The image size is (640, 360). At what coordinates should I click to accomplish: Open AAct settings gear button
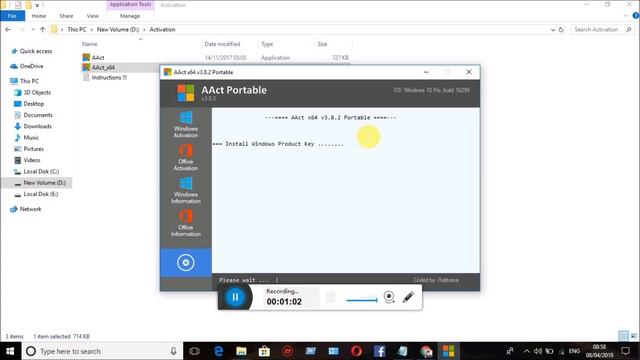[186, 262]
